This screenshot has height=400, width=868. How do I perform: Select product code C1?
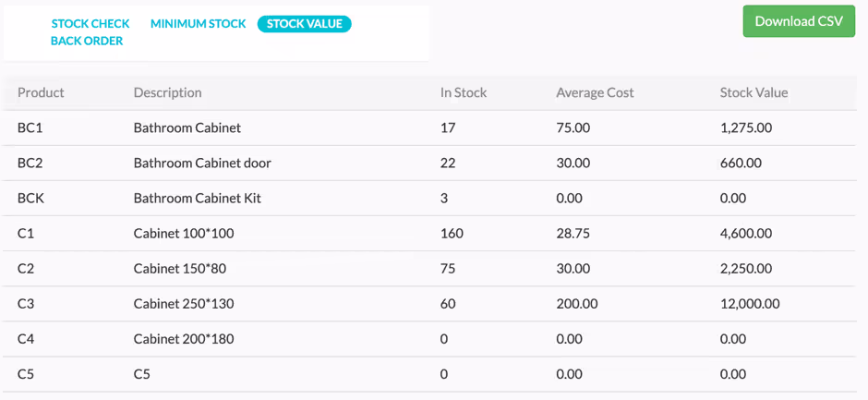click(26, 234)
